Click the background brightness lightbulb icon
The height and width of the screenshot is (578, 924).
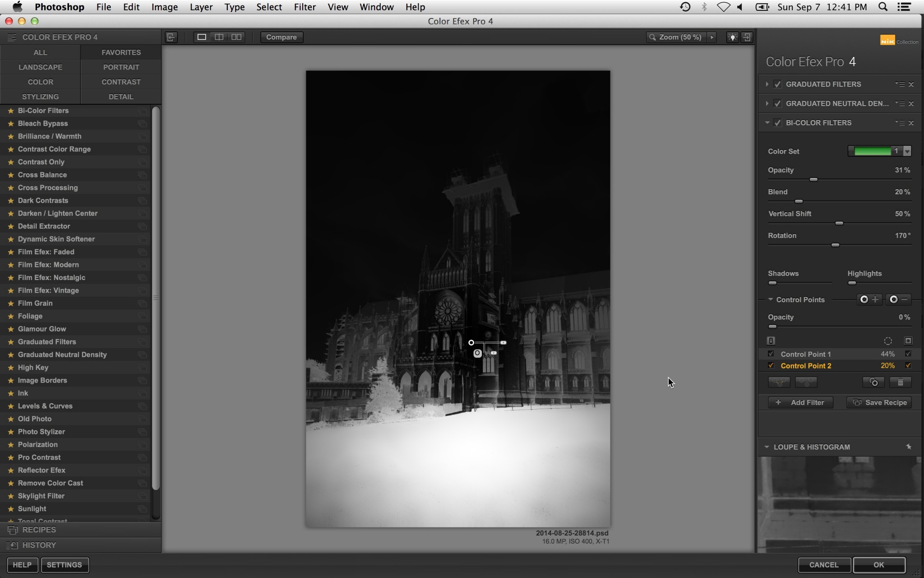732,37
